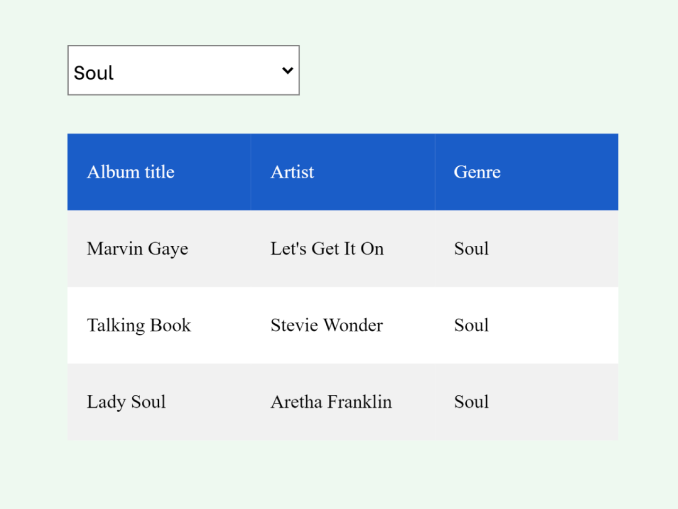This screenshot has height=509, width=678.
Task: Click the dropdown chevron arrow
Action: click(x=287, y=71)
